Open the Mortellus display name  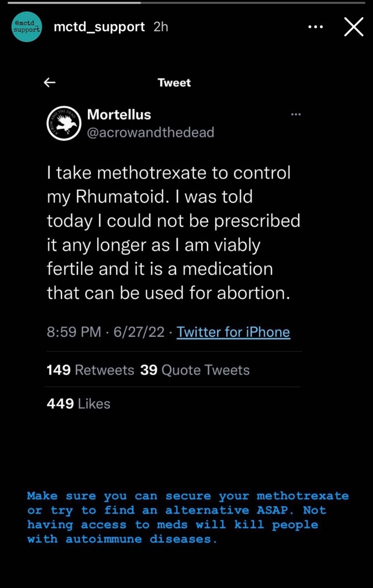coord(119,114)
